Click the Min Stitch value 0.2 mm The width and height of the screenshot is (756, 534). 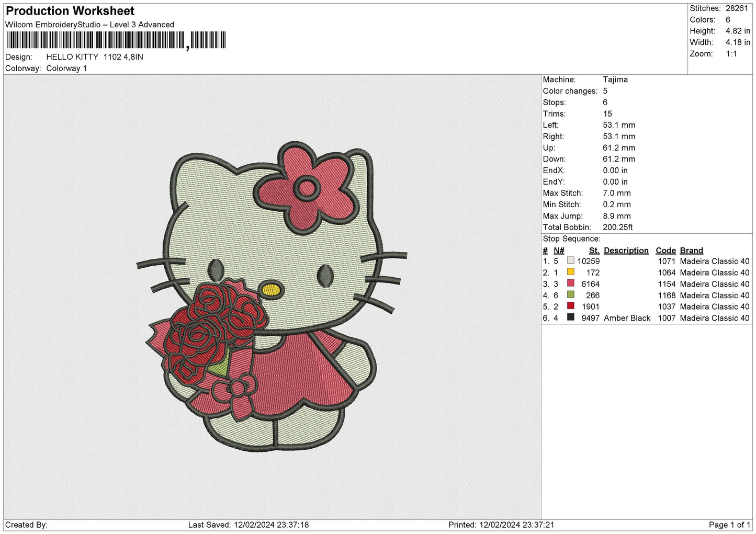(x=617, y=204)
